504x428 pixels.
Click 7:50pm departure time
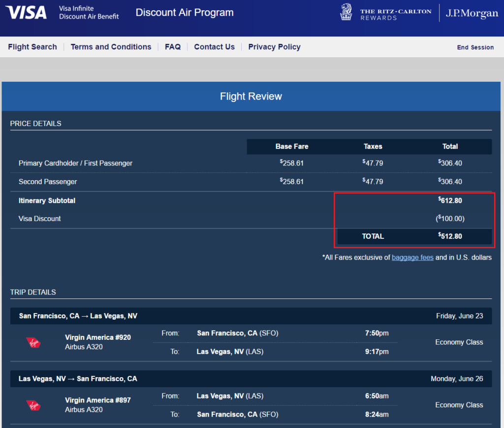(377, 333)
